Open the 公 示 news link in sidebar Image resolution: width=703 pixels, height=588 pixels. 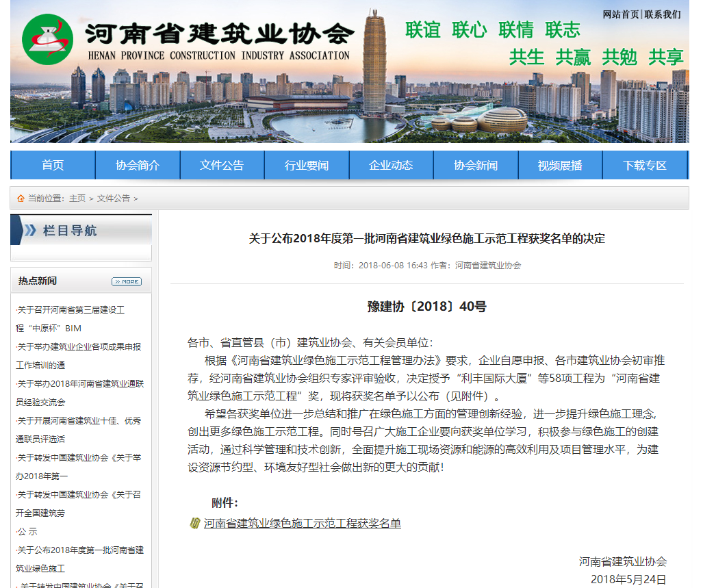27,532
